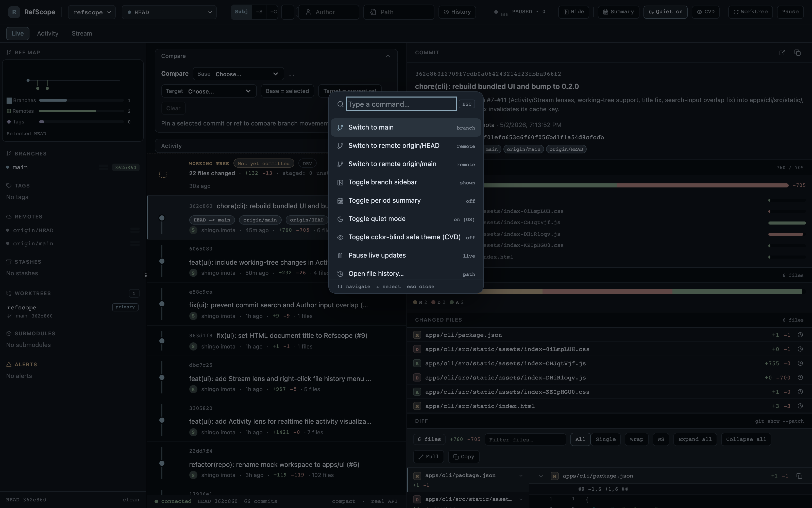Click the cloud icon in the Remotes header

coord(9,217)
